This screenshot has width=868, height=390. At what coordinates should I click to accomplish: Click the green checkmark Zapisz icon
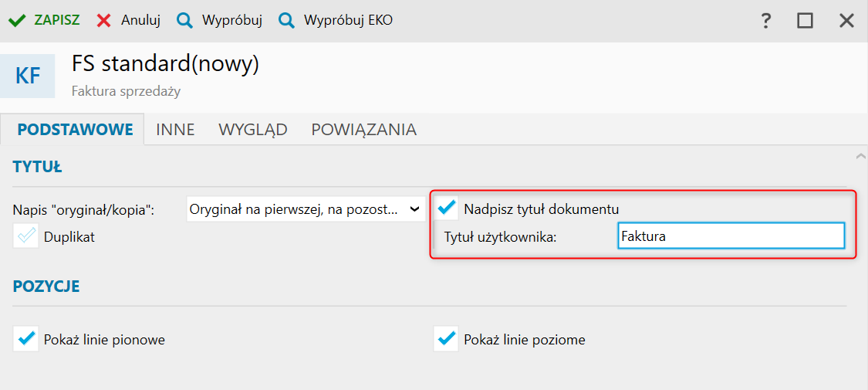[x=17, y=21]
